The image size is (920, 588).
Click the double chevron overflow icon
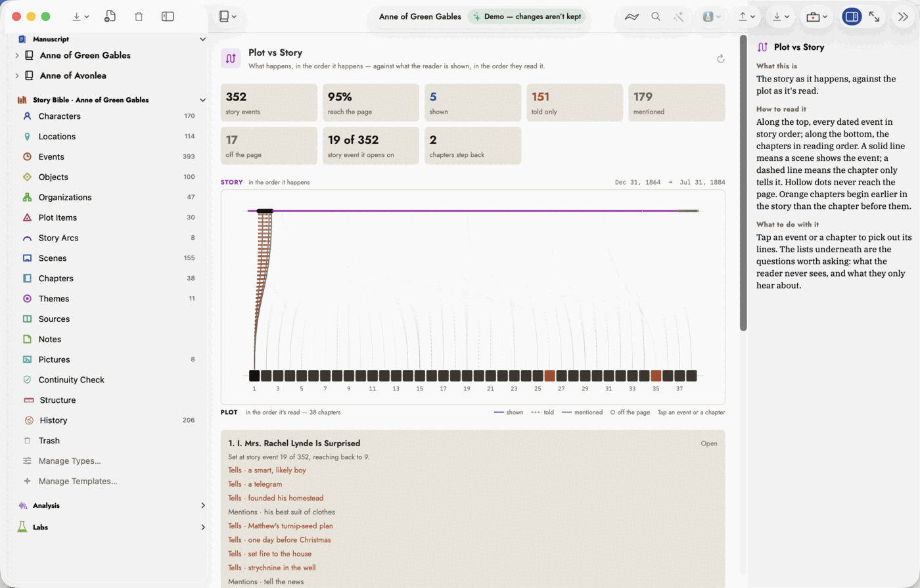[x=903, y=16]
